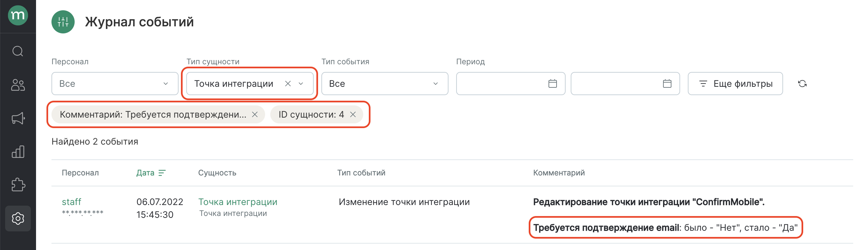This screenshot has height=250, width=868.
Task: Click the Редактирование точки интеграции "ConfirmMobile" comment
Action: tap(649, 201)
